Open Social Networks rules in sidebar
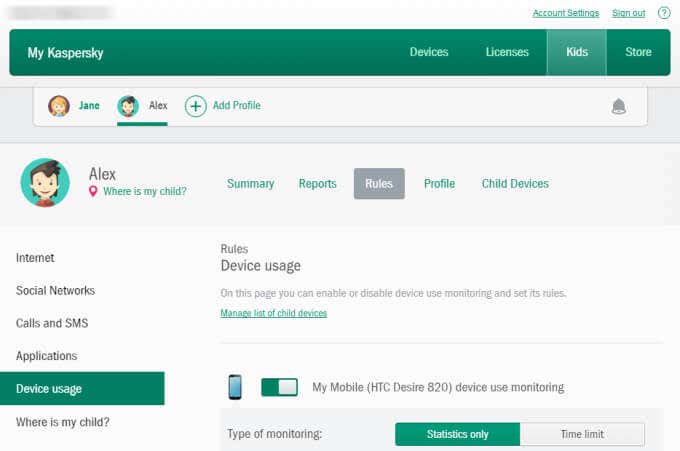 pyautogui.click(x=55, y=291)
